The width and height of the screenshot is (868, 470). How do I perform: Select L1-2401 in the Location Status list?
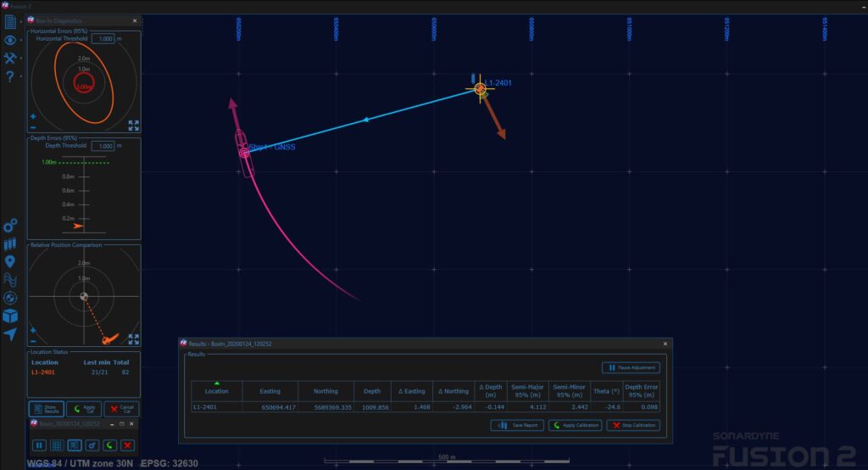[x=43, y=372]
